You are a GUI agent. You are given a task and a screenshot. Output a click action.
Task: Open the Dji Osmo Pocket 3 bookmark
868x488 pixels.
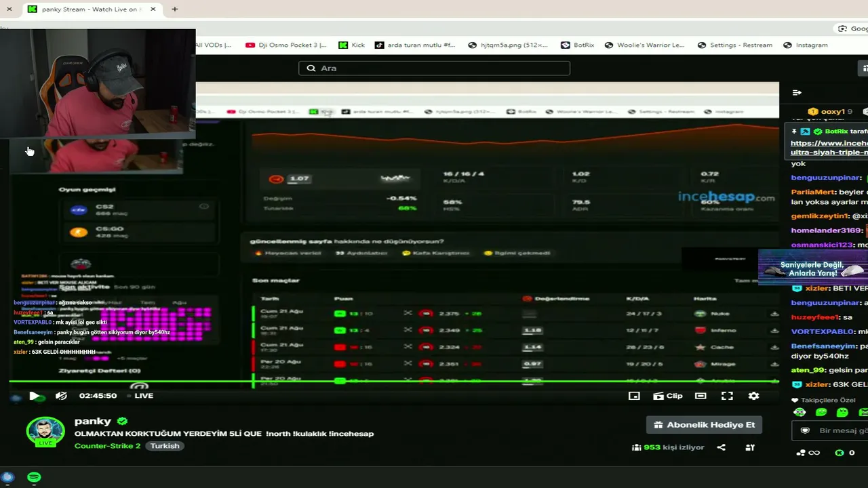pyautogui.click(x=286, y=45)
